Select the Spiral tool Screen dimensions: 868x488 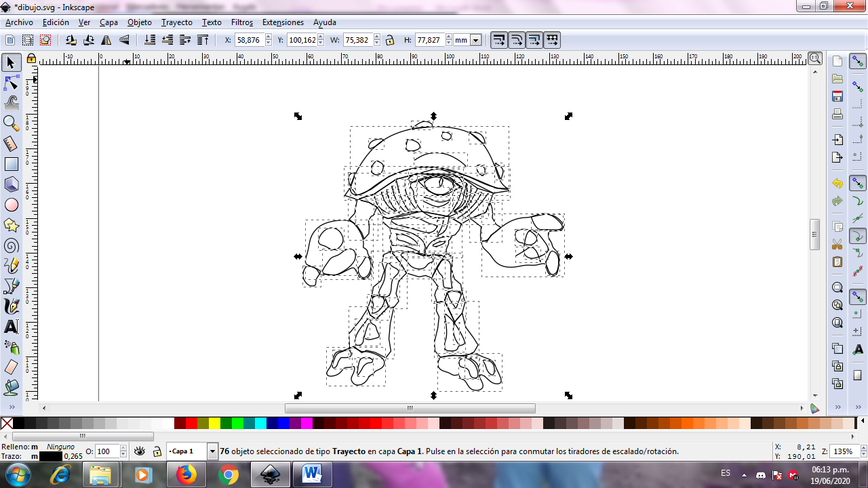(x=11, y=245)
